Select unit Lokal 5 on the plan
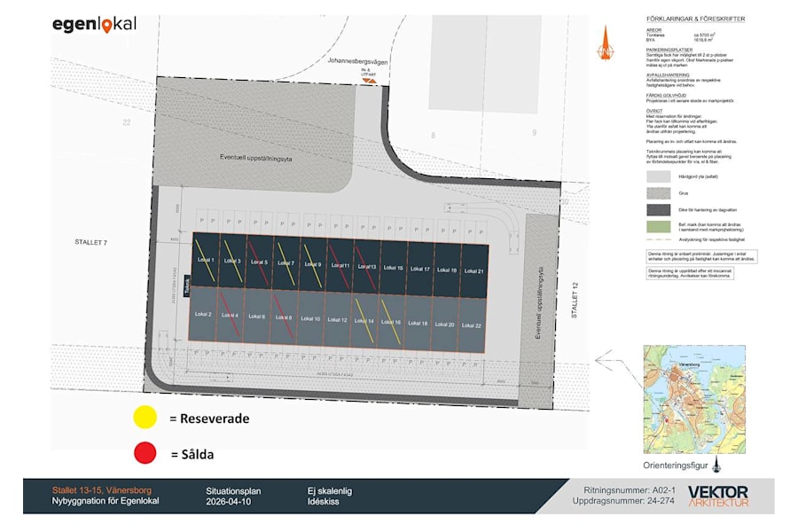798x532 pixels. [x=260, y=262]
